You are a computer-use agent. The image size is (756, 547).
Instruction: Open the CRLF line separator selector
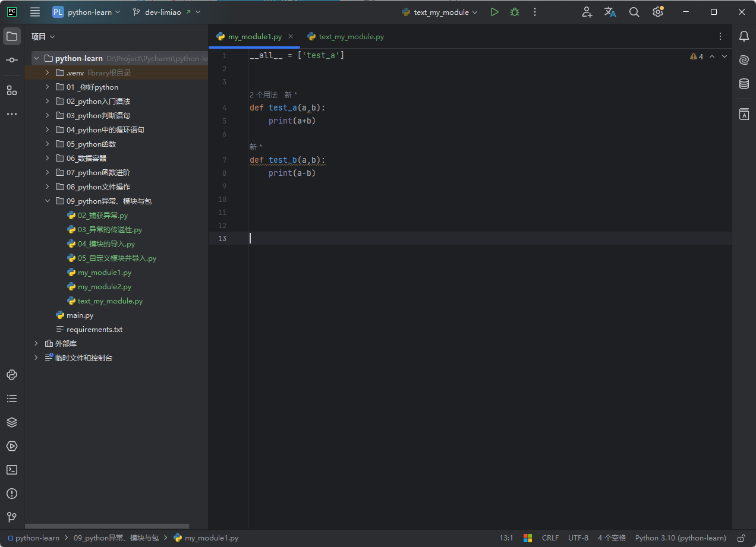pos(550,538)
